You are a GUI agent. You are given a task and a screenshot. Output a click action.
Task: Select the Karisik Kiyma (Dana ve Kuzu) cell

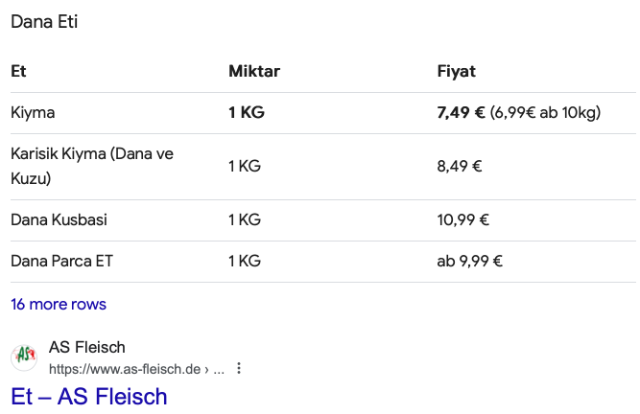pyautogui.click(x=92, y=166)
